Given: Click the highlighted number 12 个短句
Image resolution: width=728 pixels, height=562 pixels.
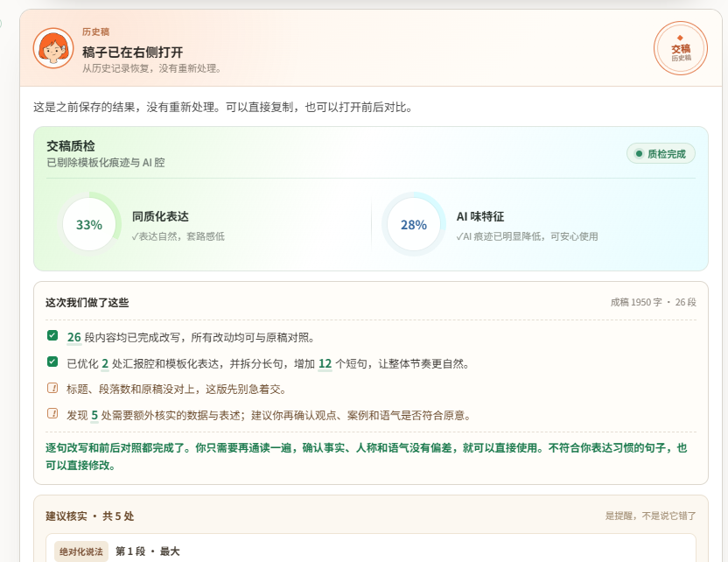Looking at the screenshot, I should click(325, 363).
